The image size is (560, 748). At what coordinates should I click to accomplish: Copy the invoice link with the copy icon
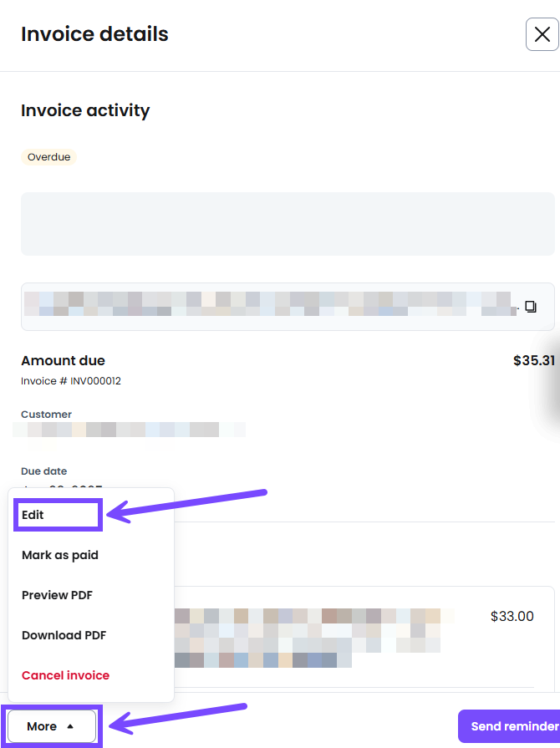point(531,306)
